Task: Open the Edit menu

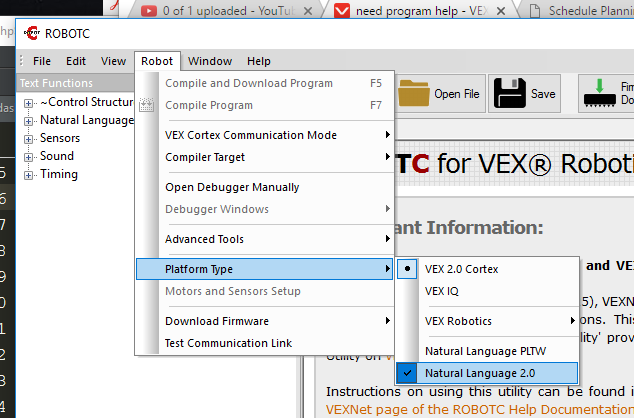Action: tap(76, 61)
